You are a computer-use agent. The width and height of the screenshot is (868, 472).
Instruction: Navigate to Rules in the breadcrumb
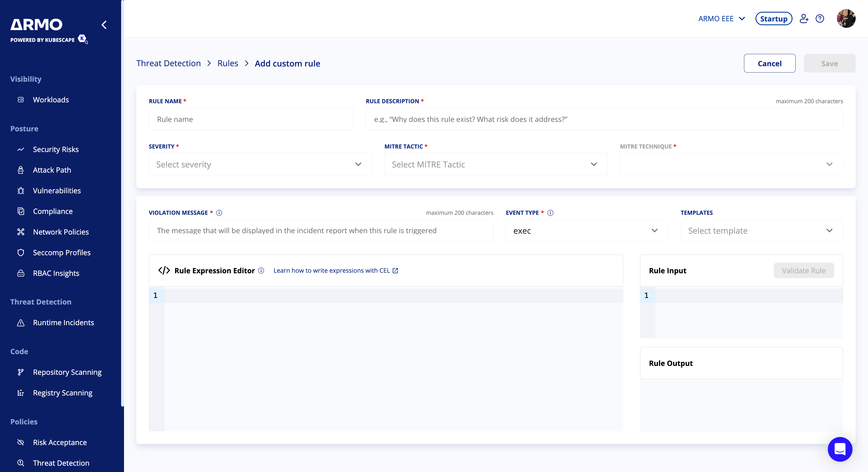pos(227,63)
